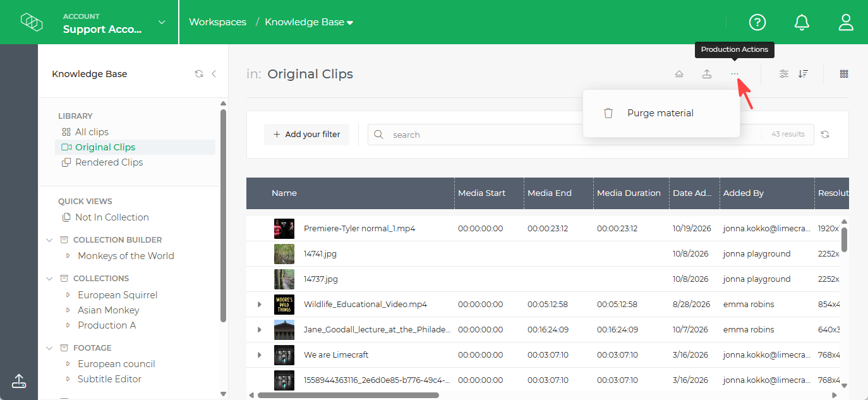Image resolution: width=868 pixels, height=400 pixels.
Task: Click the upload icon in left rail
Action: [x=19, y=381]
